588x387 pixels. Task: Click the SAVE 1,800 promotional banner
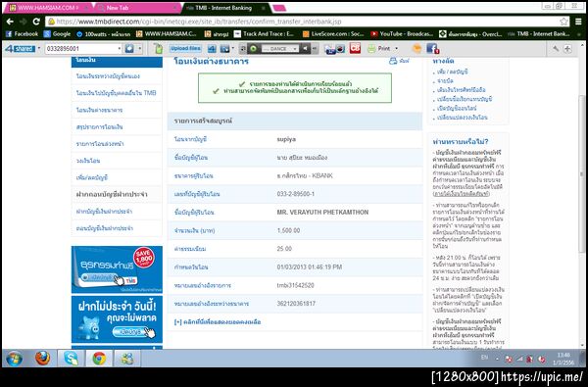[x=117, y=269]
